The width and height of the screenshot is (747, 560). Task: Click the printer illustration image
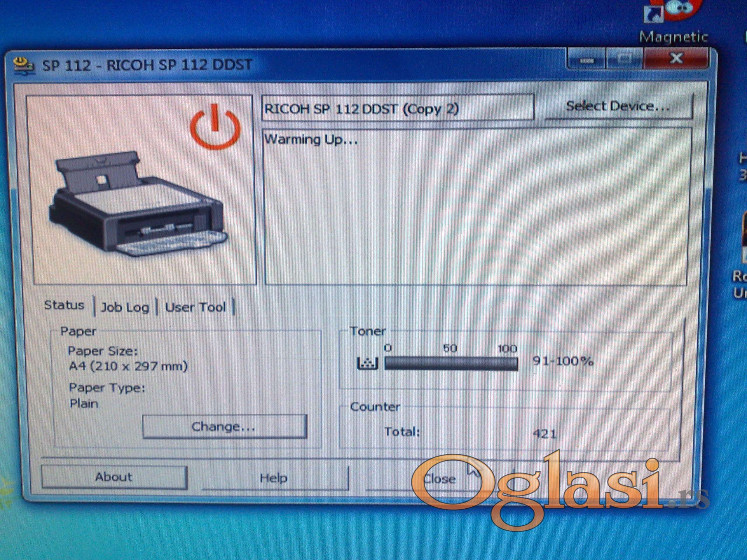point(138,205)
